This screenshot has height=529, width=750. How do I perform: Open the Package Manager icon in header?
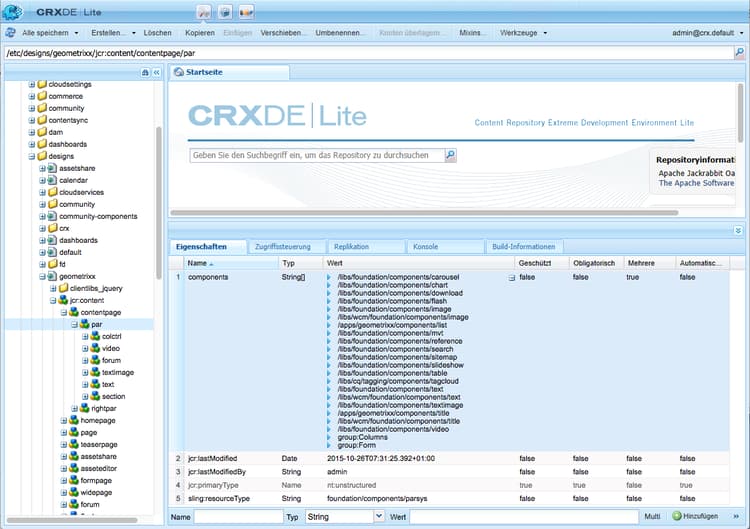tap(225, 12)
